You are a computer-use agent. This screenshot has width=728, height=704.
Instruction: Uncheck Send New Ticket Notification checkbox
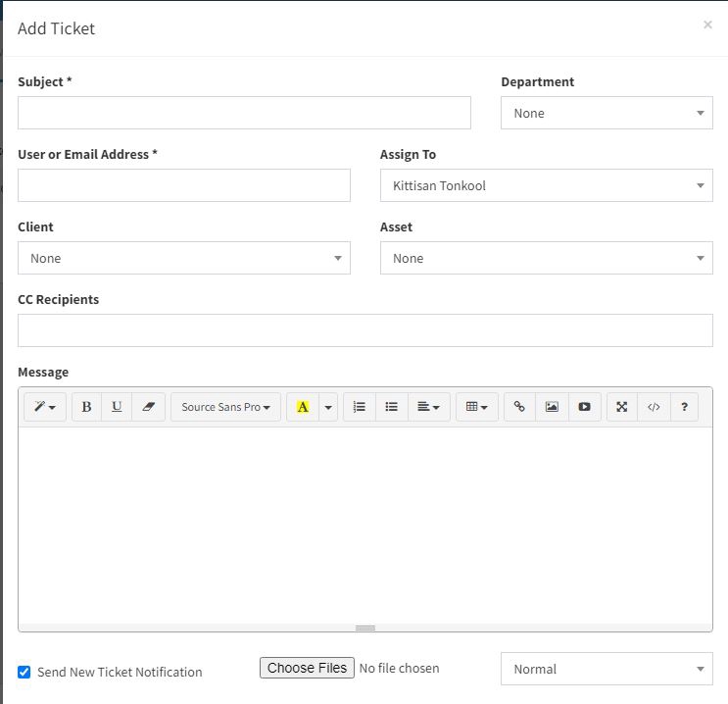pyautogui.click(x=24, y=673)
